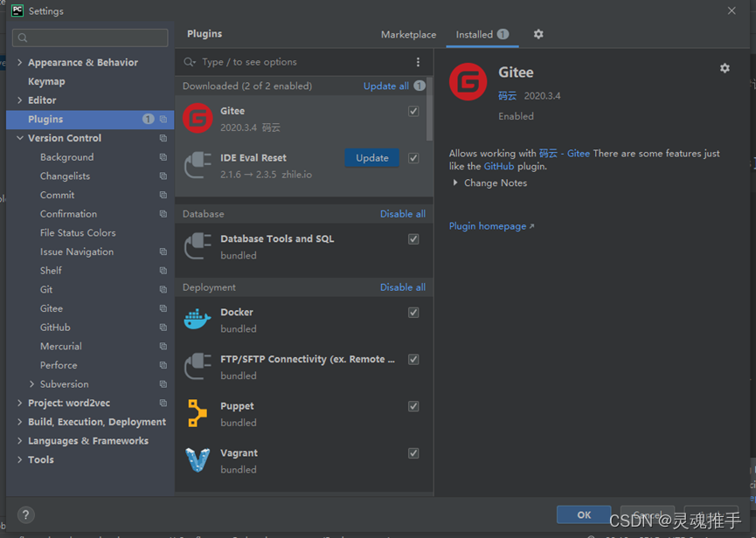Open File Status Colors settings
The height and width of the screenshot is (538, 756).
[x=78, y=232]
